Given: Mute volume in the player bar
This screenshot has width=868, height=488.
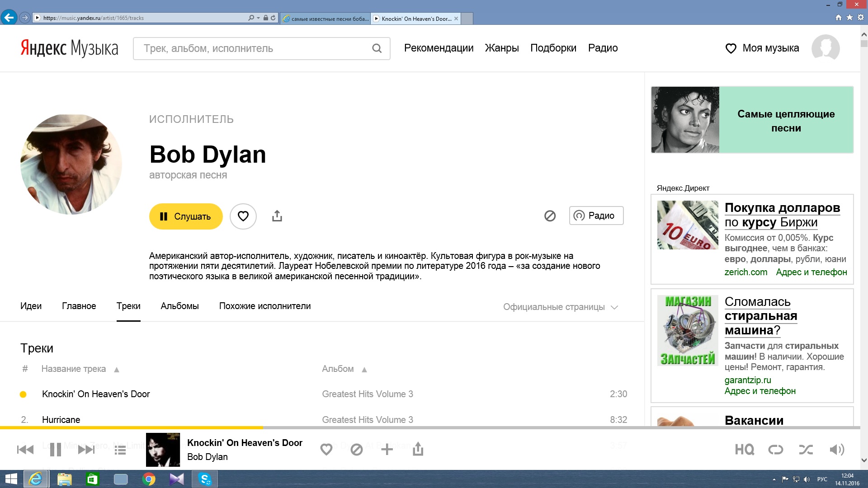Looking at the screenshot, I should pyautogui.click(x=837, y=449).
